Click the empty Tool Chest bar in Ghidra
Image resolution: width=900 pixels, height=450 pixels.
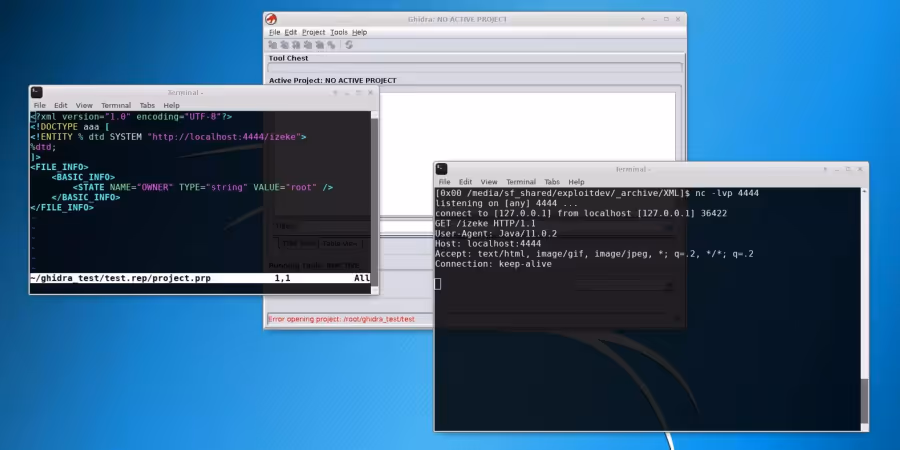(475, 67)
